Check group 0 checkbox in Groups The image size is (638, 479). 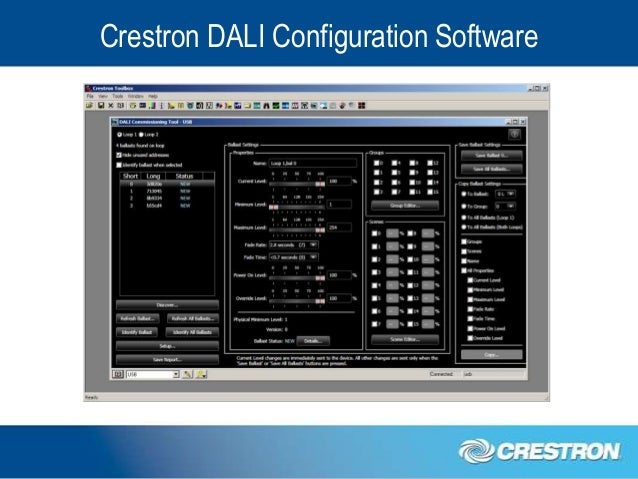(377, 163)
